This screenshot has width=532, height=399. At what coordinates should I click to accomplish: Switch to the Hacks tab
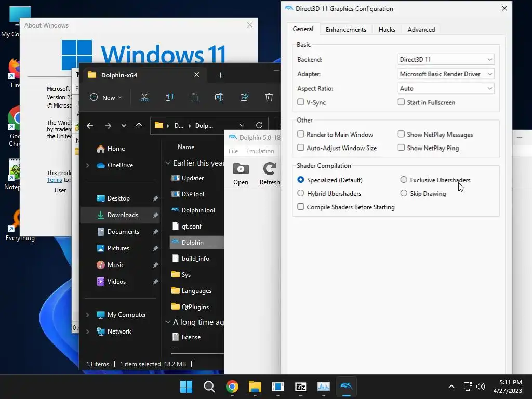pyautogui.click(x=387, y=30)
